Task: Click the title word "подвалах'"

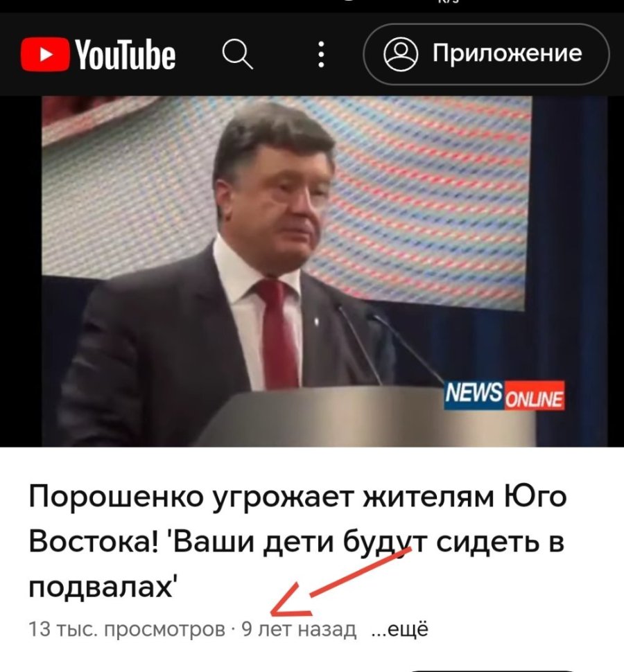Action: [102, 587]
